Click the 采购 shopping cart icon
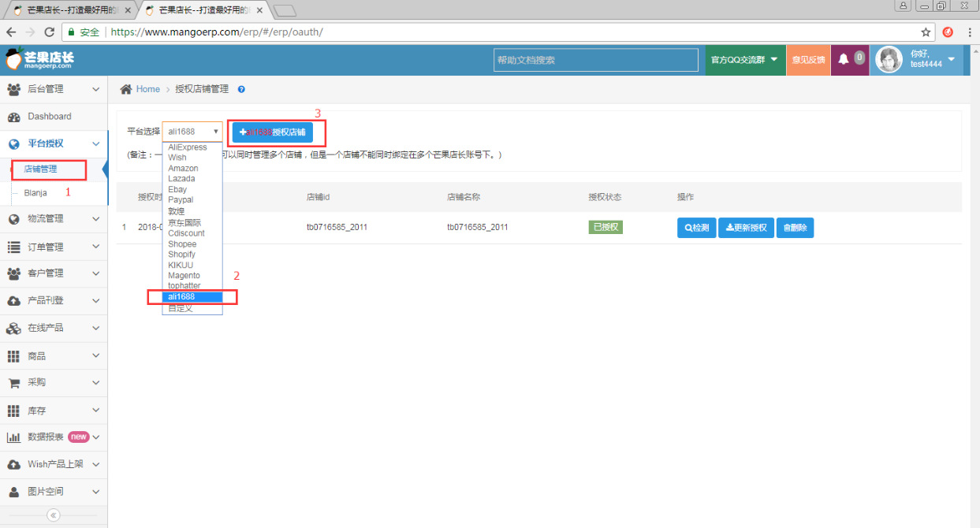This screenshot has width=980, height=528. (13, 383)
